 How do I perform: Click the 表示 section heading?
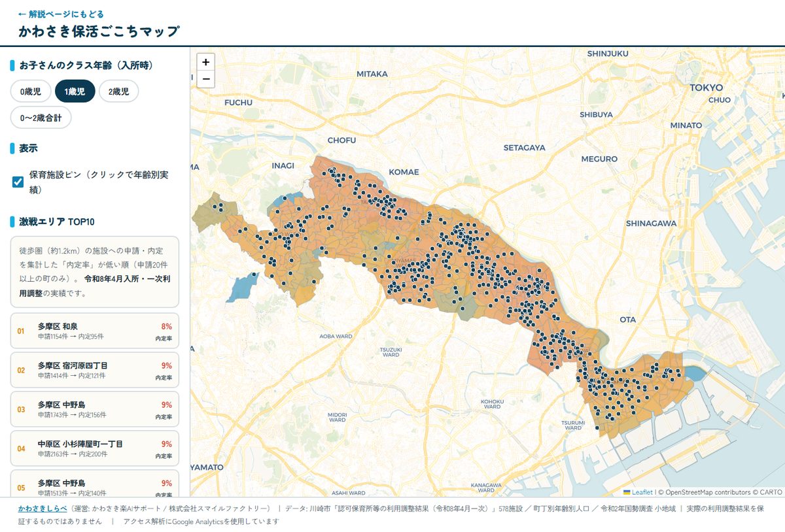coord(28,148)
